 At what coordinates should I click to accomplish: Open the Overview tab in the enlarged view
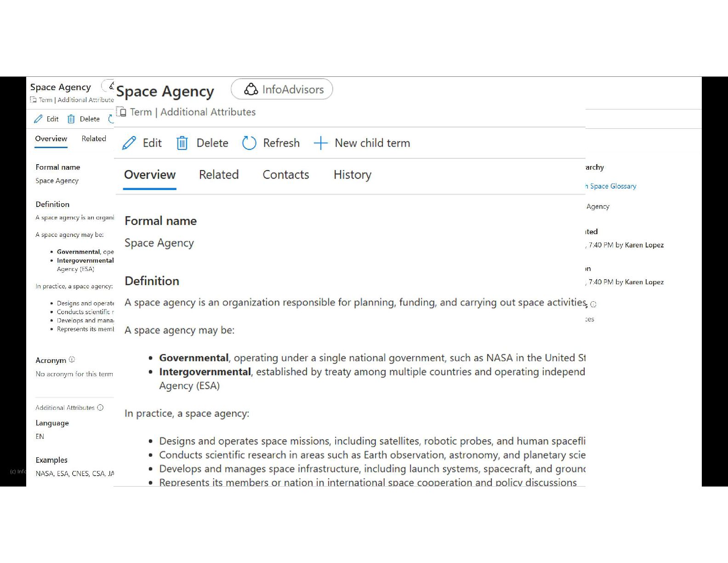150,175
